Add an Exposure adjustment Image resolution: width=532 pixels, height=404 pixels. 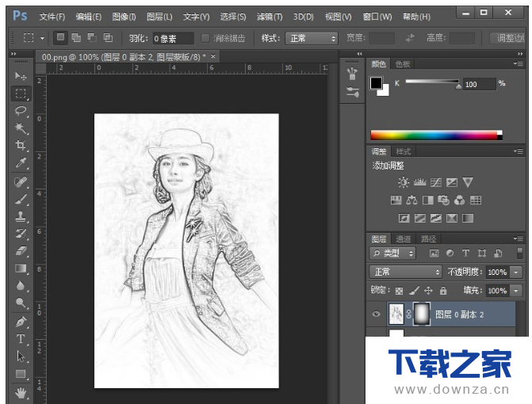click(452, 183)
